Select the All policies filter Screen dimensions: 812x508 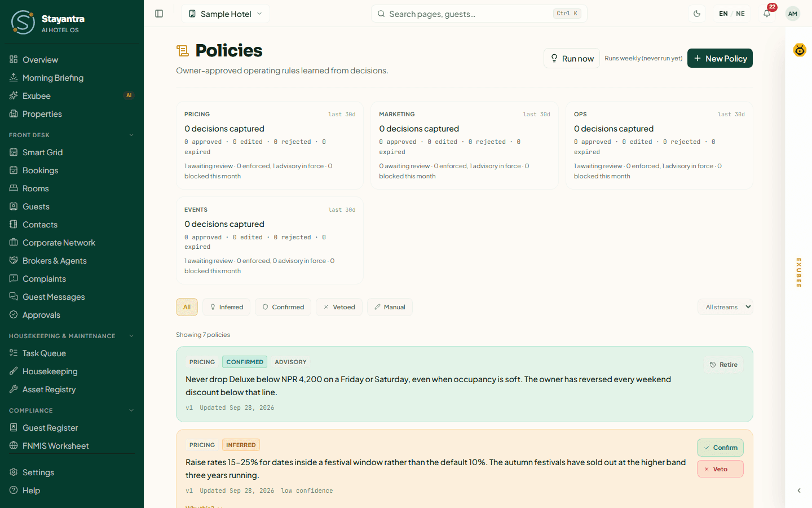(x=187, y=307)
